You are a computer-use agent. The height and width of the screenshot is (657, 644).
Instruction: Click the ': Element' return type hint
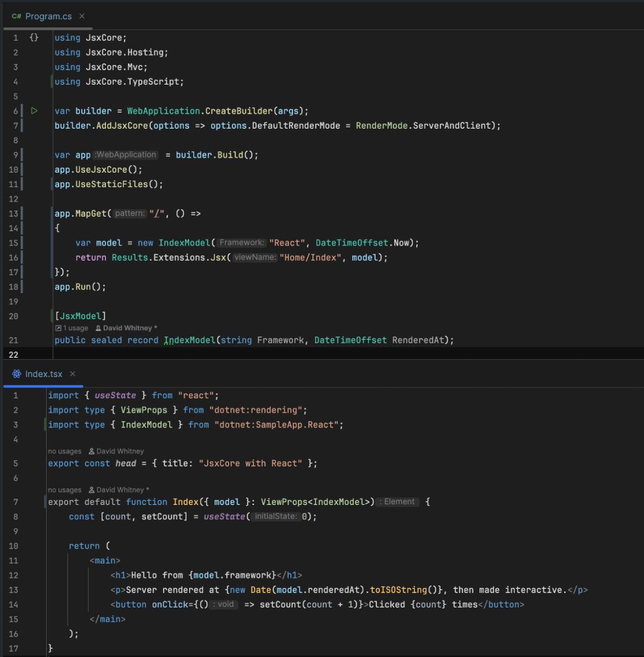pos(397,502)
